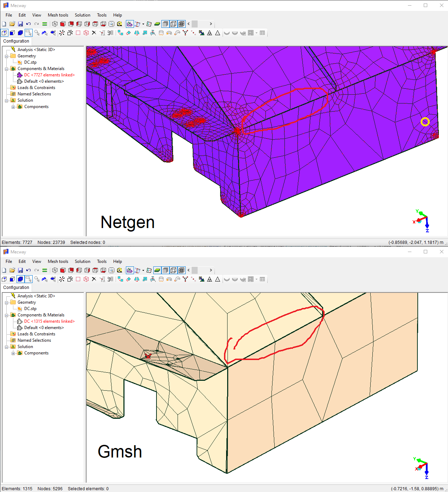Click Tape measure tool in bottom Gmsh window
The height and width of the screenshot is (492, 448).
pos(120,270)
